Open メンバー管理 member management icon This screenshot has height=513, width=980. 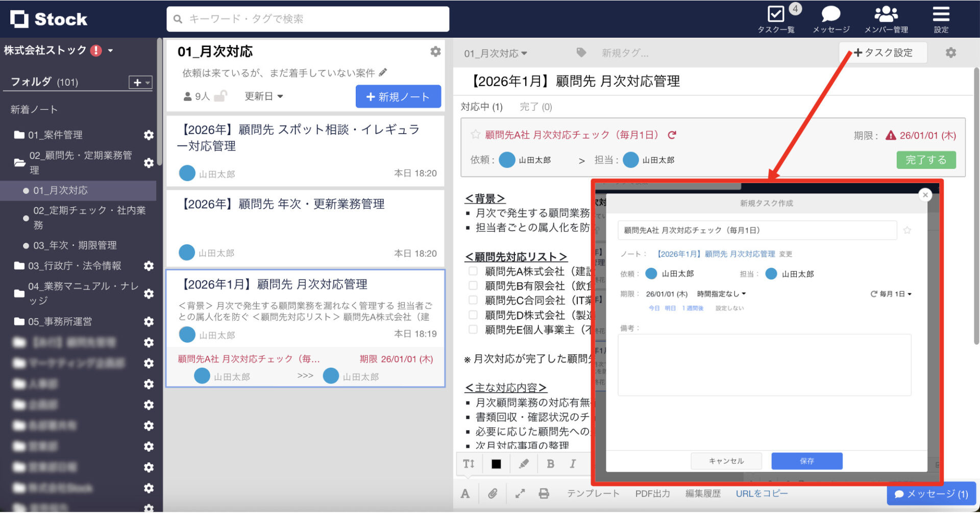pos(886,14)
